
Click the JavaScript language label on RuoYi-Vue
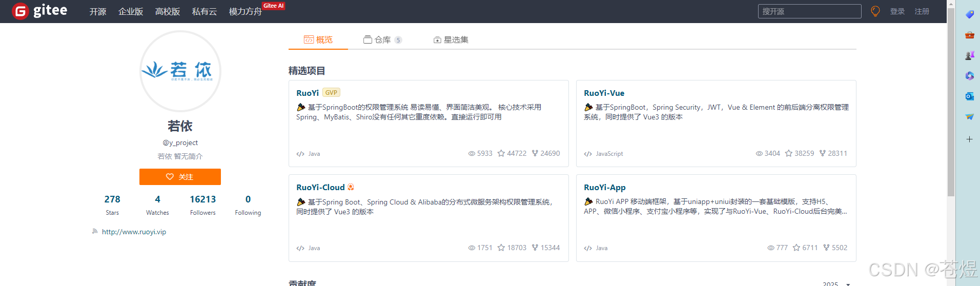coord(609,154)
